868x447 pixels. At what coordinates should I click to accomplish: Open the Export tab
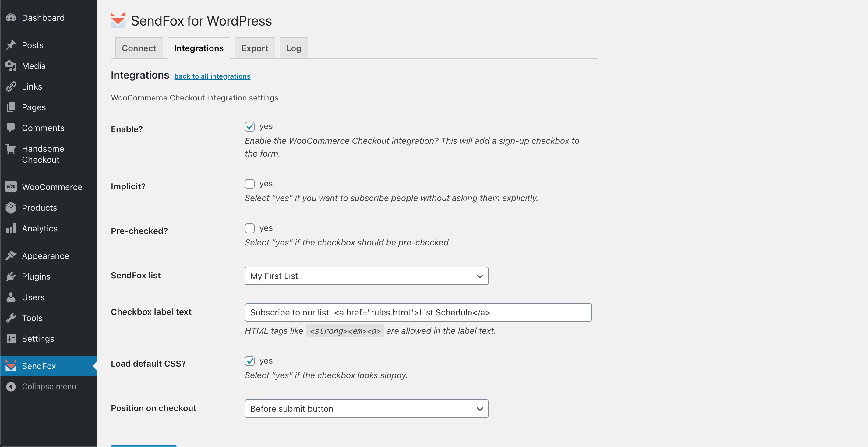(255, 48)
